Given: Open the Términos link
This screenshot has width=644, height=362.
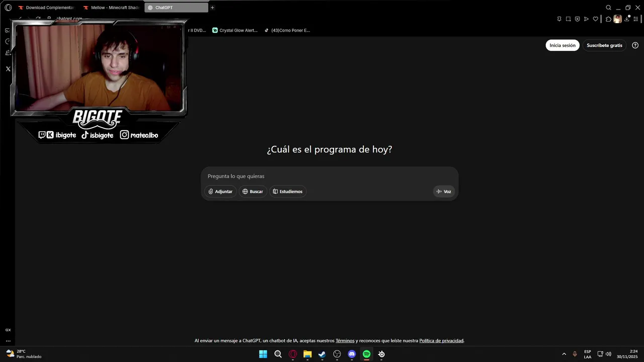Looking at the screenshot, I should click(x=345, y=341).
